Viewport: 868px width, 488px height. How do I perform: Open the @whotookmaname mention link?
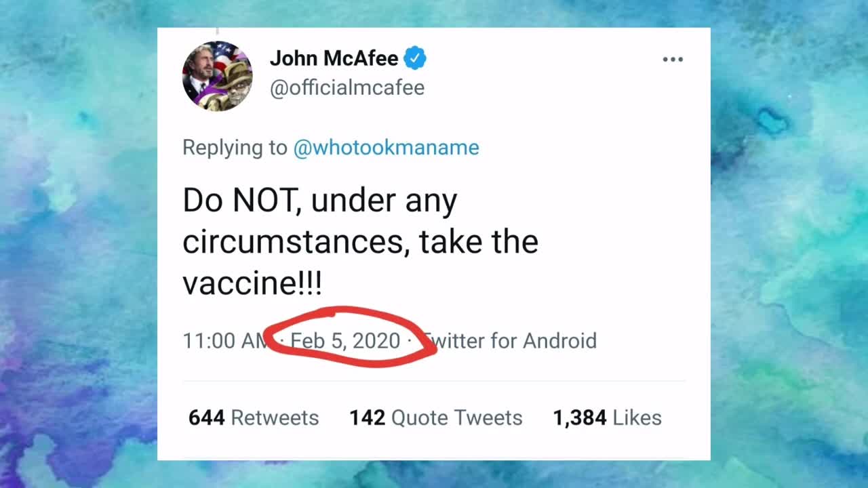pos(386,148)
